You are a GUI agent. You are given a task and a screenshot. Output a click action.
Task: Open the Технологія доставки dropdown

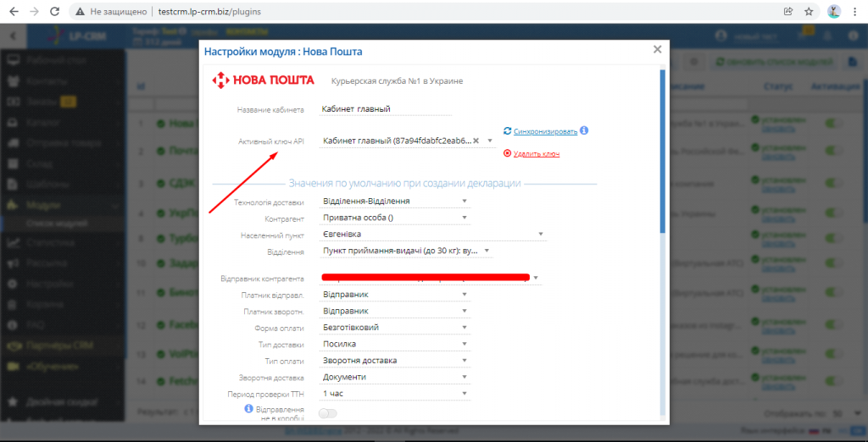395,201
